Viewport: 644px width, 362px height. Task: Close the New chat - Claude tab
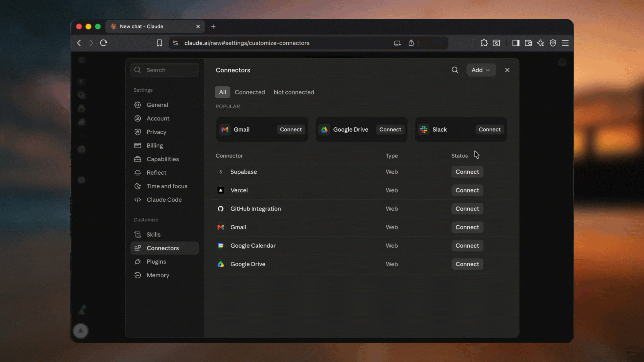point(198,26)
